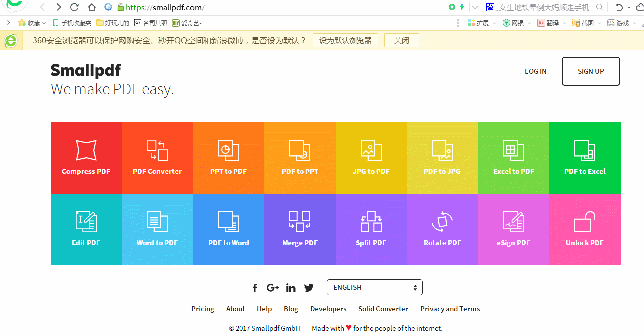Open the language selector showing ENGLISH
The image size is (644, 334).
(x=375, y=287)
